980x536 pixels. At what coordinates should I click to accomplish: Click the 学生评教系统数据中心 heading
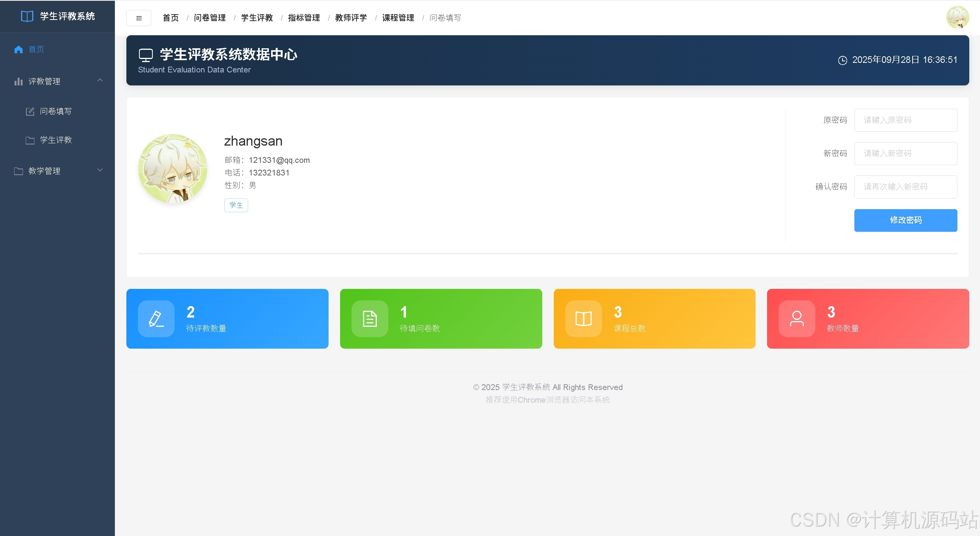pyautogui.click(x=229, y=54)
